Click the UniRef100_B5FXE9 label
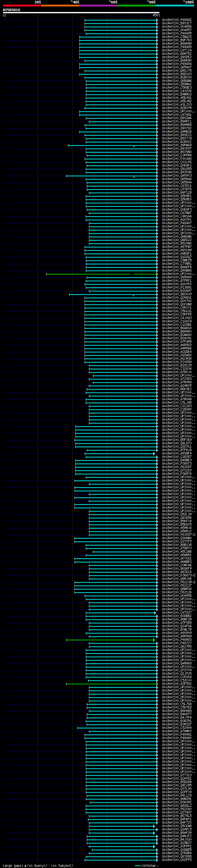The height and width of the screenshot is (868, 197). click(x=177, y=440)
